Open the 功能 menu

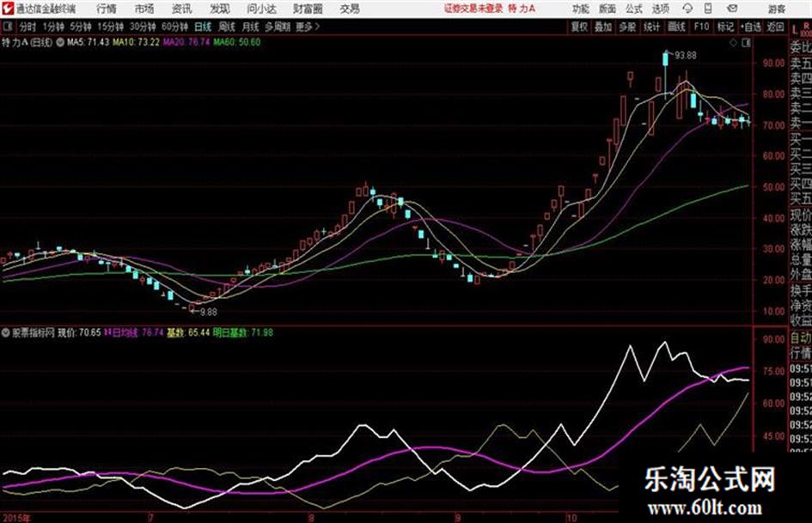coord(581,9)
